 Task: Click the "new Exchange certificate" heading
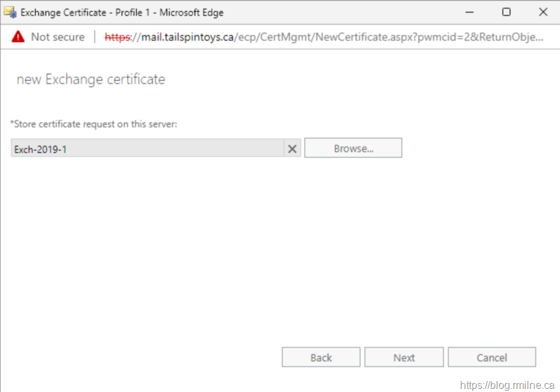[x=90, y=80]
